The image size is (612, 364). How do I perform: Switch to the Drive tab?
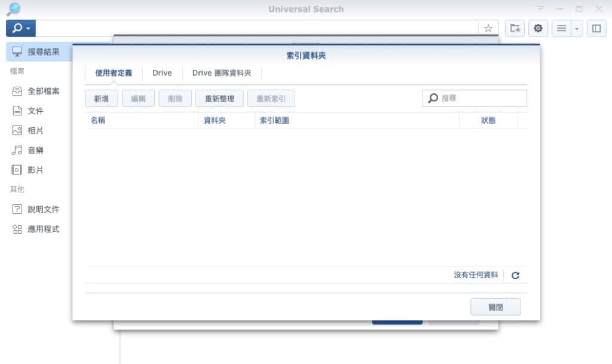pos(162,73)
